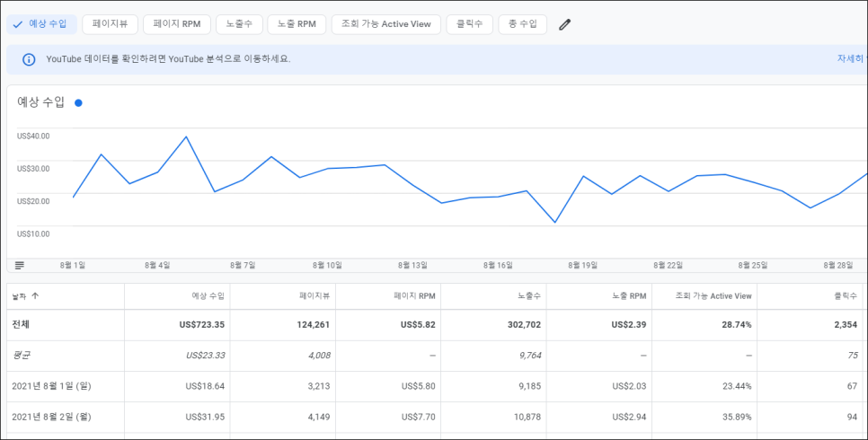This screenshot has height=440, width=868.
Task: Sort by 예상 수입 column header
Action: (x=208, y=296)
